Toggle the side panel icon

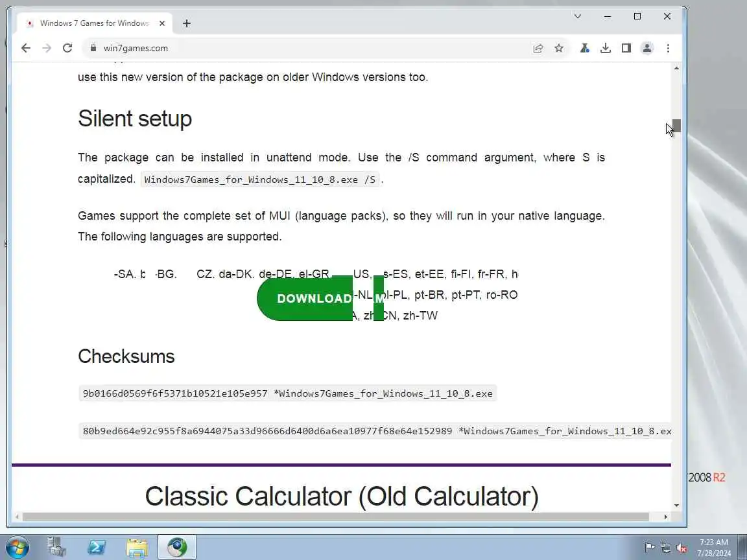626,48
